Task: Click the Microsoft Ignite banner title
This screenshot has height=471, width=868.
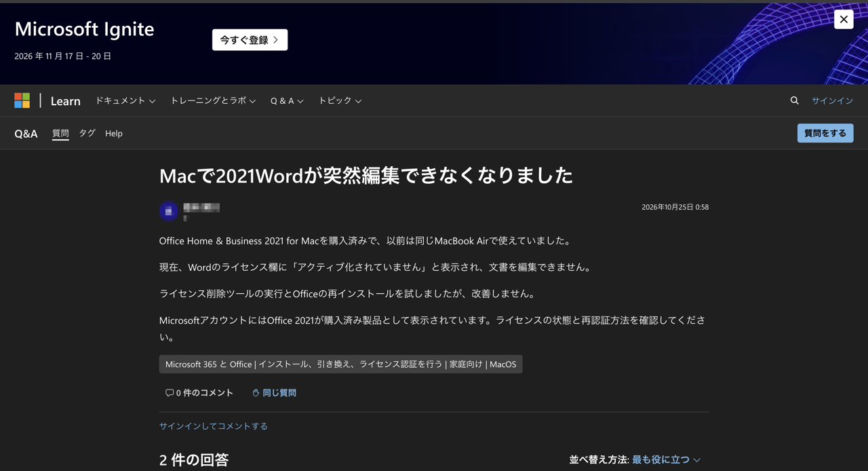Action: (x=84, y=29)
